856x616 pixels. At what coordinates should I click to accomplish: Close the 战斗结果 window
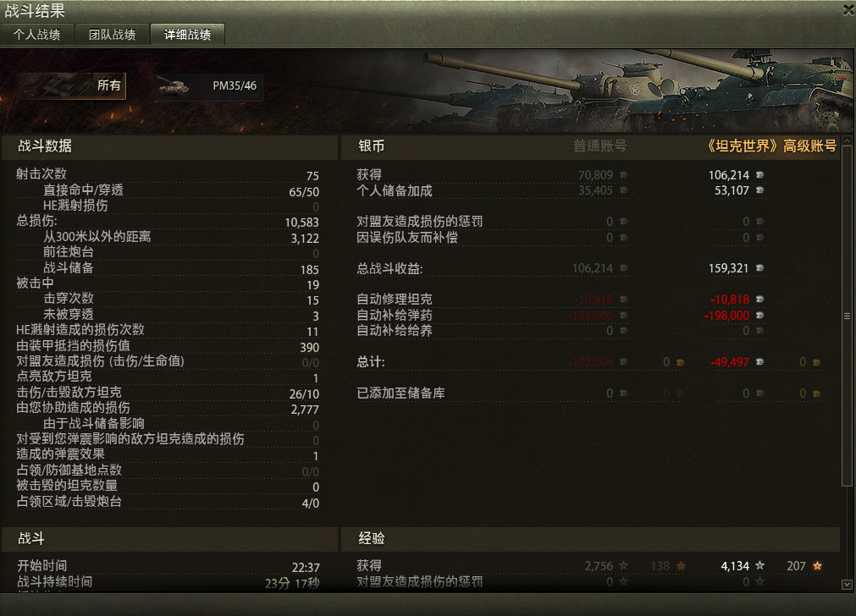(x=849, y=10)
